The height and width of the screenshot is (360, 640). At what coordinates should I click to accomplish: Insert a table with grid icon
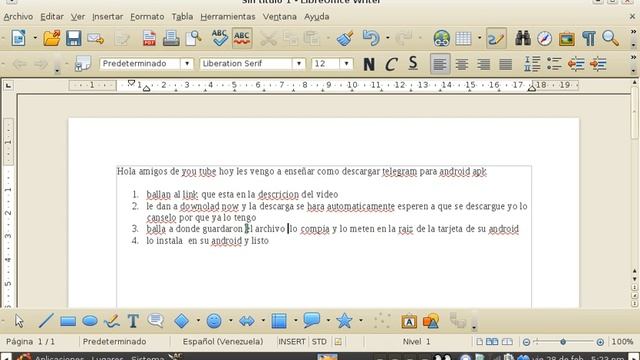click(463, 38)
